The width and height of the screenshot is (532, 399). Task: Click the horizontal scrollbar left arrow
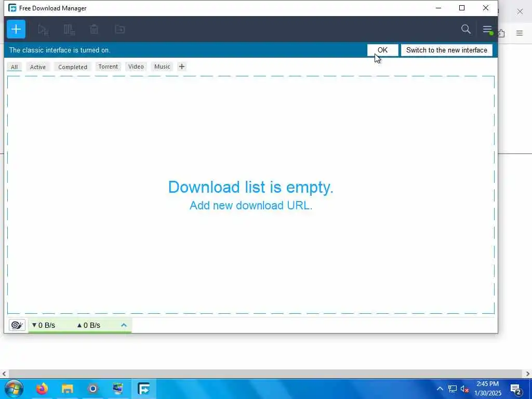coord(4,374)
